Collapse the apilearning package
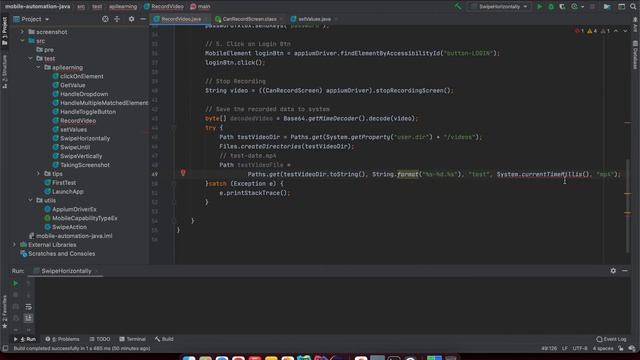The height and width of the screenshot is (360, 640). [x=38, y=67]
